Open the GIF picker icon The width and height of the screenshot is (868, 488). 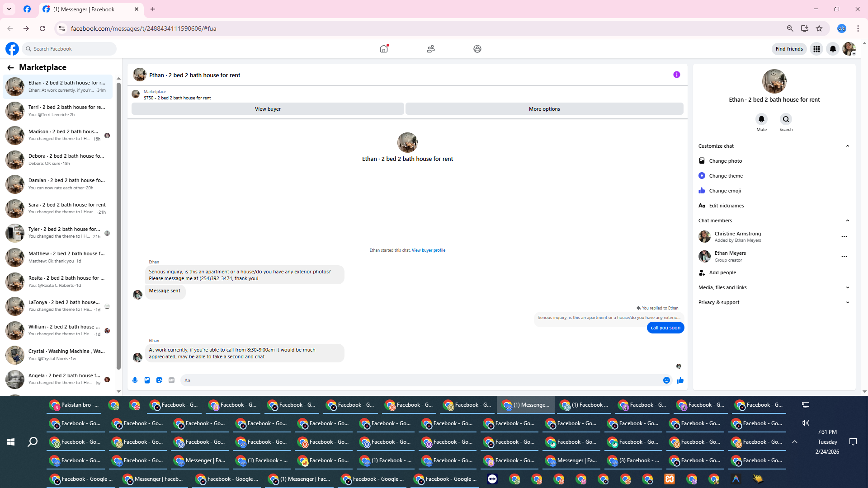tap(171, 380)
